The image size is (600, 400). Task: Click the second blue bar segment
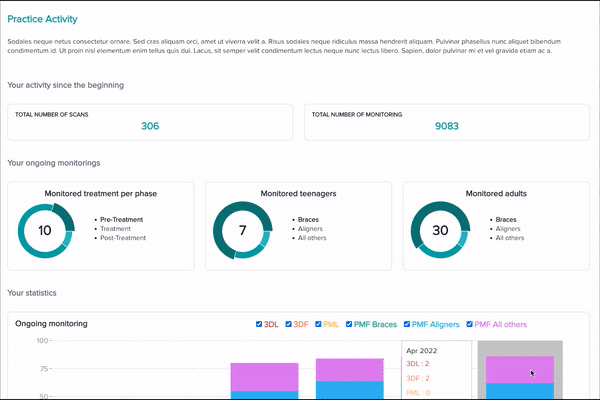pyautogui.click(x=350, y=390)
